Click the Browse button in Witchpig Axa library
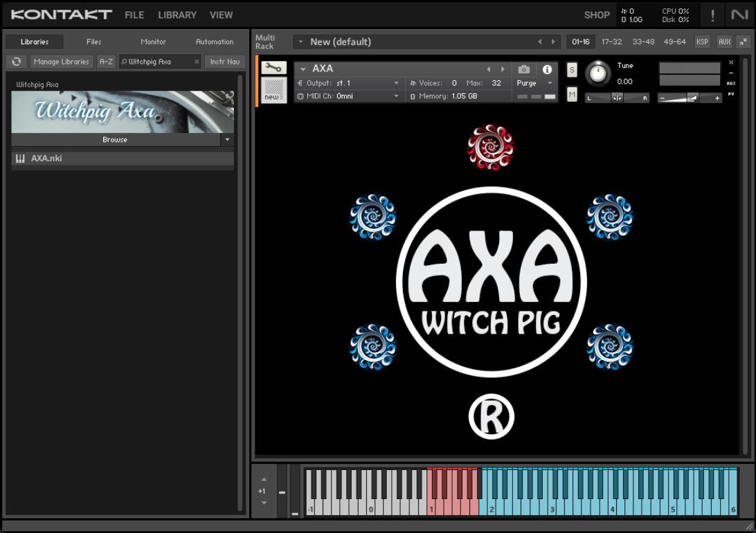The height and width of the screenshot is (533, 756). 115,140
